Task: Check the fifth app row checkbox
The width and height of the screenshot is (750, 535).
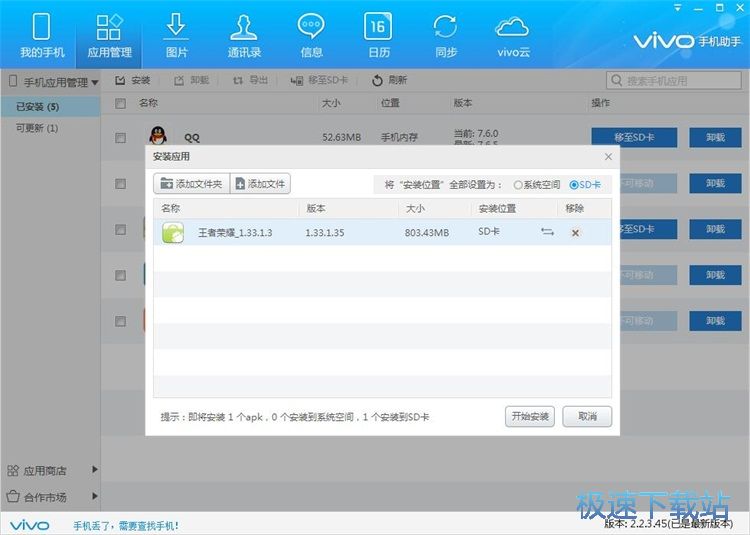Action: click(121, 321)
